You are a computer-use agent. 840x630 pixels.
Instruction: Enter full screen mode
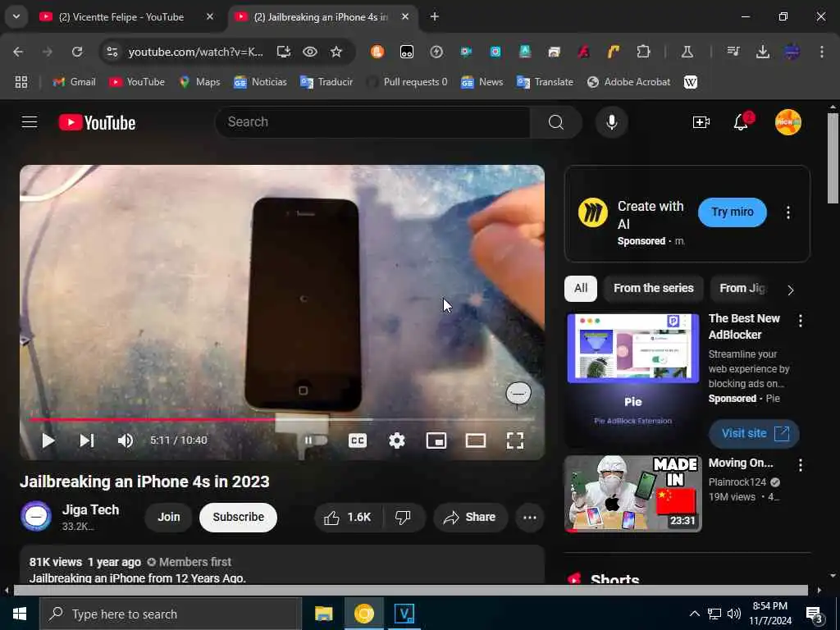(515, 441)
